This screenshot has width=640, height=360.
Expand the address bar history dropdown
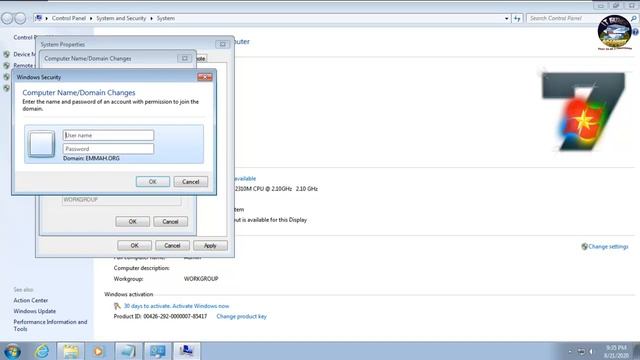[507, 18]
